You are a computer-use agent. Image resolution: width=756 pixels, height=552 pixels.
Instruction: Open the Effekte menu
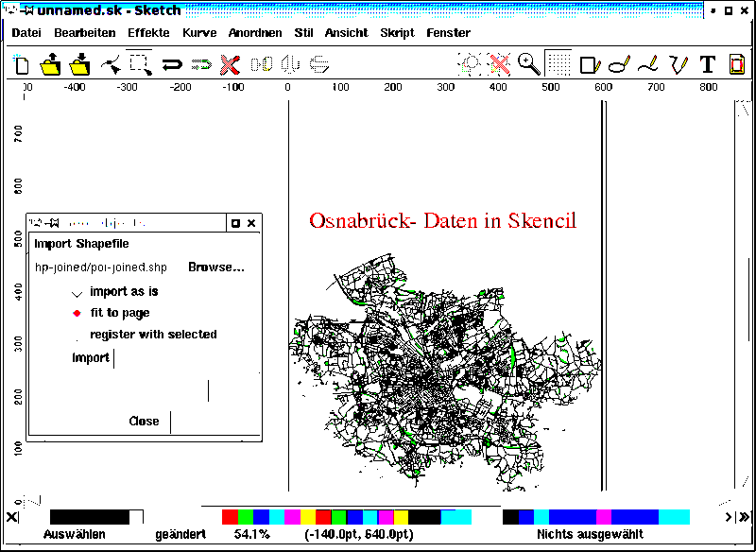click(x=148, y=32)
